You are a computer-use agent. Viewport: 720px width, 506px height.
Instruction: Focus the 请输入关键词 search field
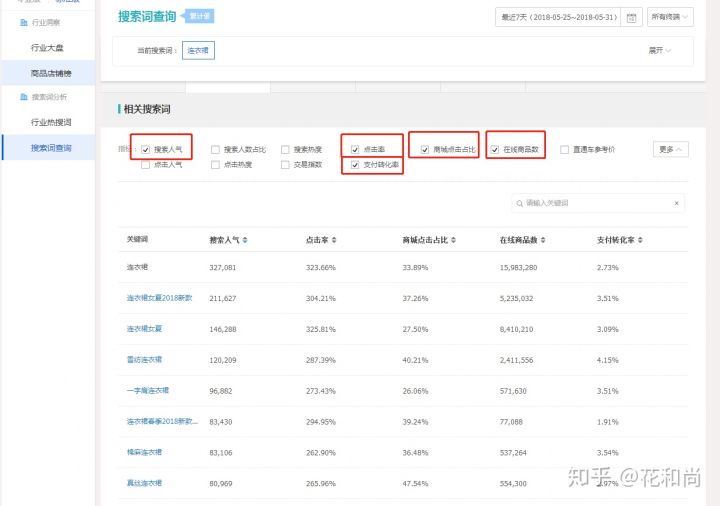595,203
